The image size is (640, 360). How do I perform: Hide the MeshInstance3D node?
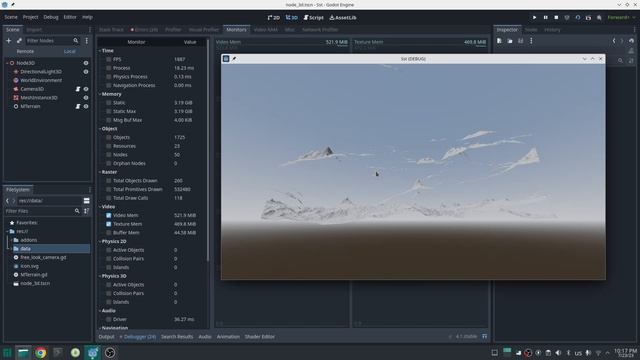click(86, 98)
